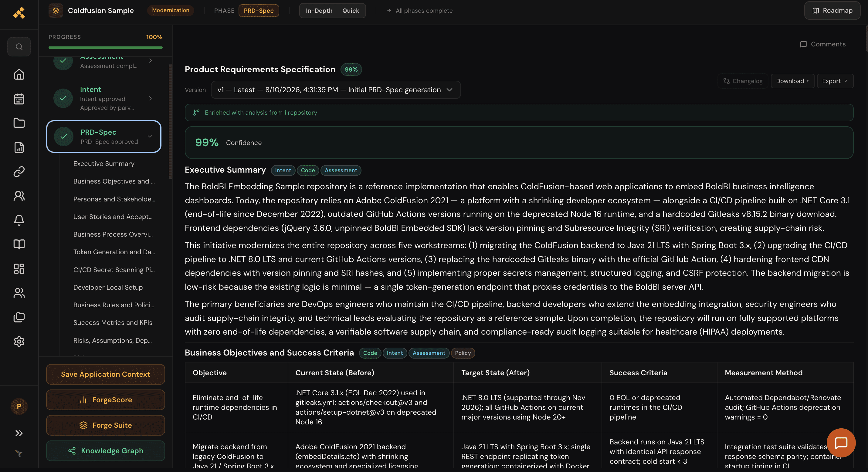868x472 pixels.
Task: Open the search icon in sidebar
Action: (19, 46)
